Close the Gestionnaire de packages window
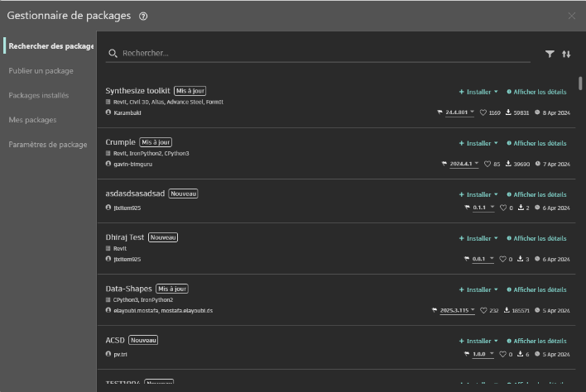This screenshot has width=586, height=392. [x=572, y=16]
